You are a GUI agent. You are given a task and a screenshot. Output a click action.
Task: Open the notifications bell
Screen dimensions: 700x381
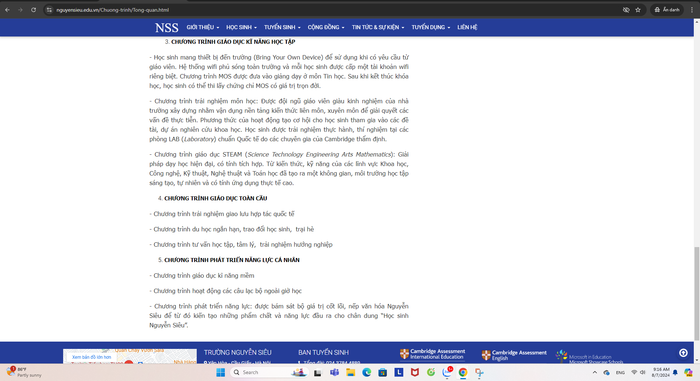[x=675, y=373]
